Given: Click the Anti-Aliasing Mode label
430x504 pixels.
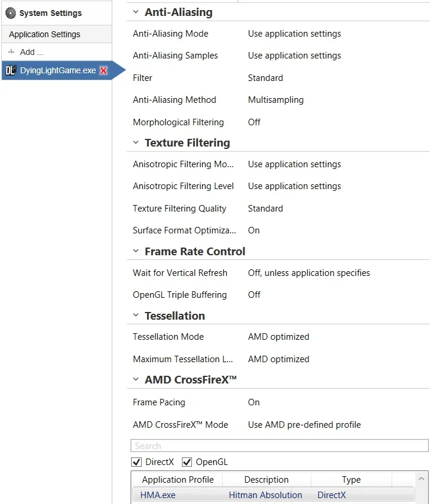Looking at the screenshot, I should 170,34.
